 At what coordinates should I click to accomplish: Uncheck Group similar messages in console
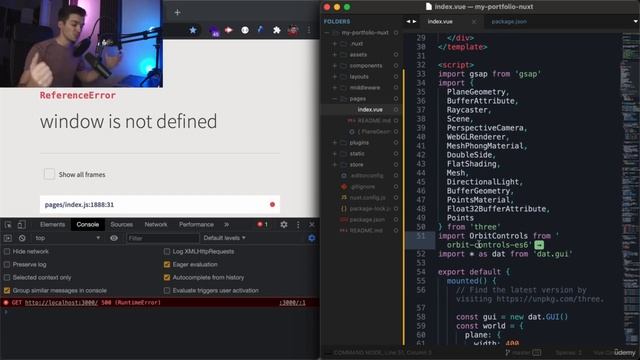click(x=7, y=291)
